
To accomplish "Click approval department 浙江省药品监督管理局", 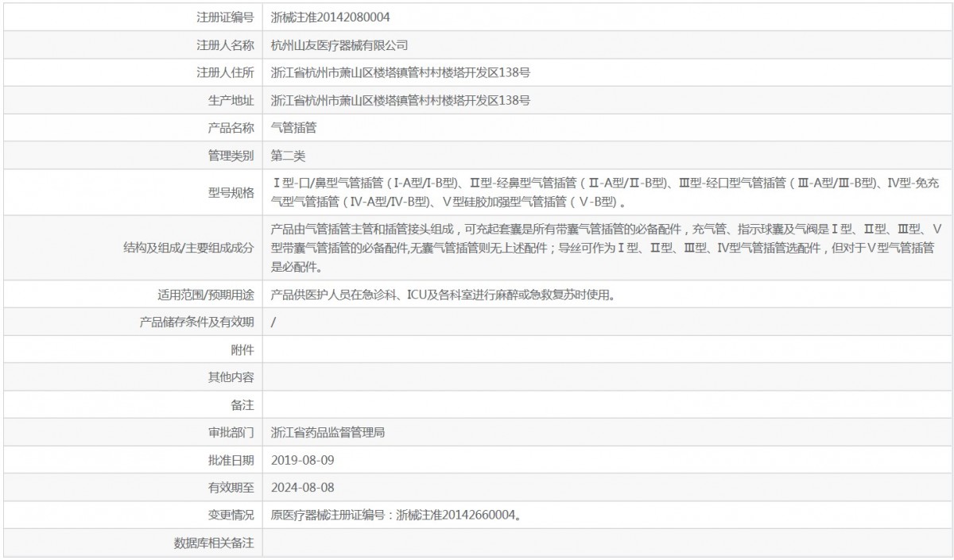I will click(x=328, y=433).
